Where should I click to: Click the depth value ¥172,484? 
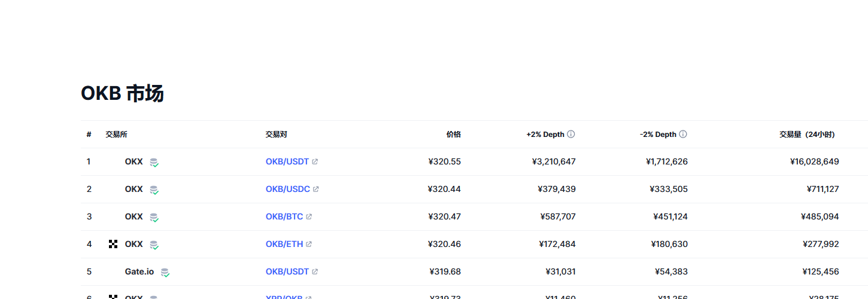557,244
